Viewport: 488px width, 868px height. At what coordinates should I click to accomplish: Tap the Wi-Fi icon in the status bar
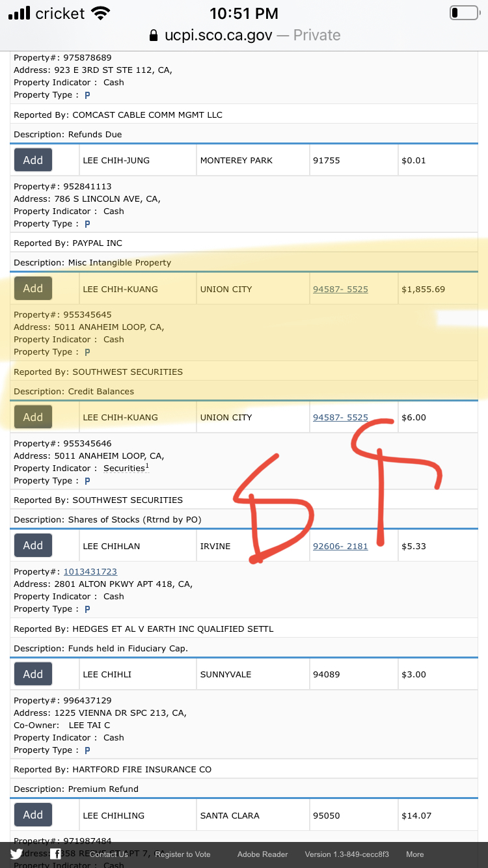pos(101,13)
